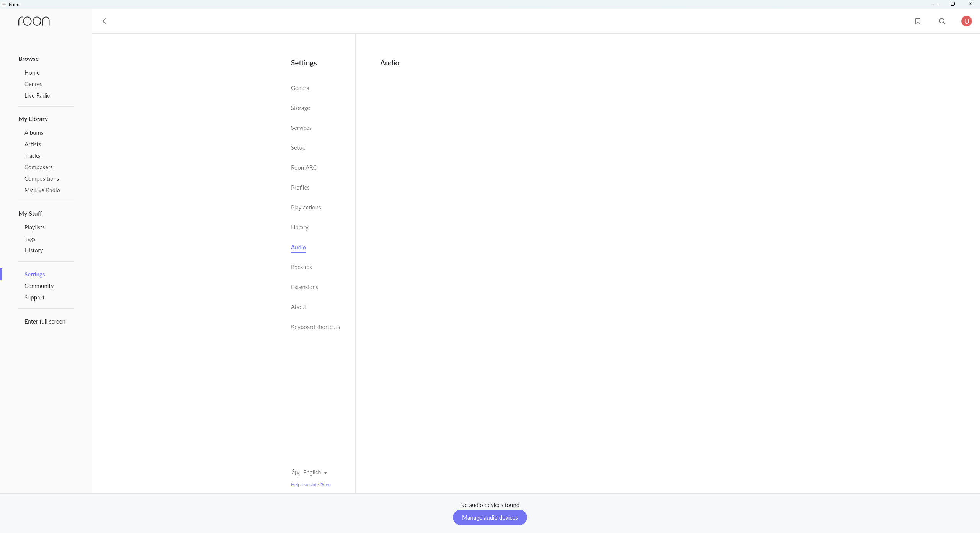Open Albums in My Library
The width and height of the screenshot is (980, 533).
[34, 132]
